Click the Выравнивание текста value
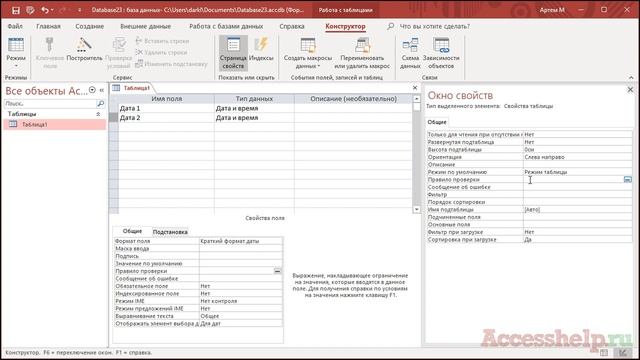 click(240, 316)
